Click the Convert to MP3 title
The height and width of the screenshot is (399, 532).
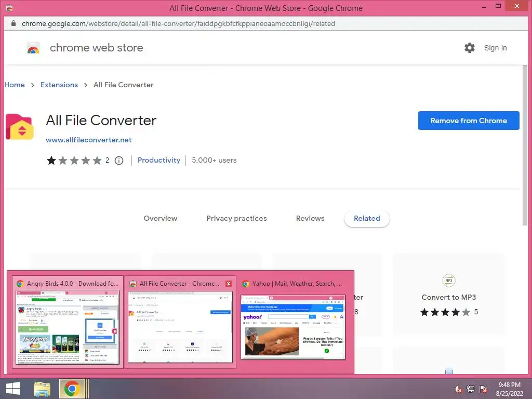coord(448,297)
